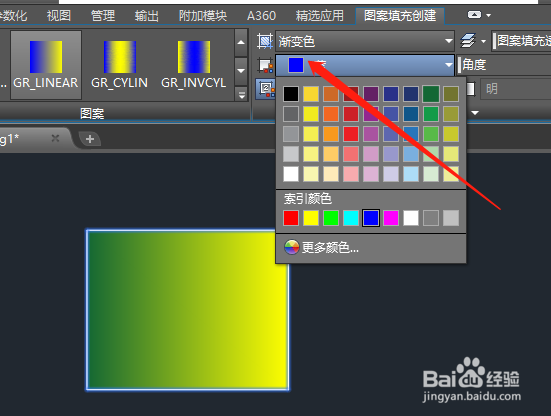The height and width of the screenshot is (416, 551).
Task: Open the 附加模块 ribbon tab
Action: tap(203, 15)
